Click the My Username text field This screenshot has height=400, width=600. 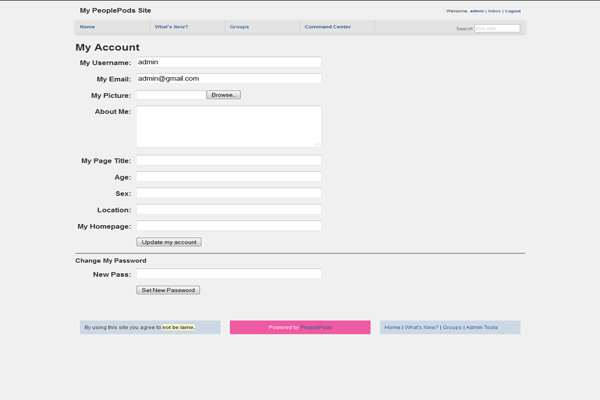pyautogui.click(x=228, y=62)
